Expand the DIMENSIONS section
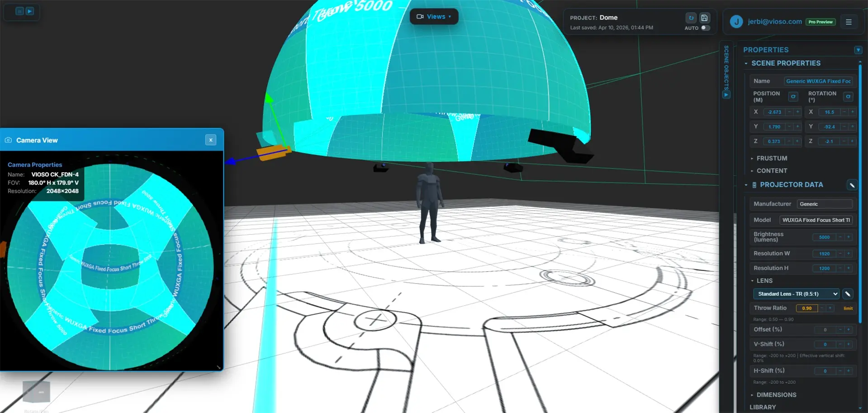The width and height of the screenshot is (868, 413). (x=776, y=395)
